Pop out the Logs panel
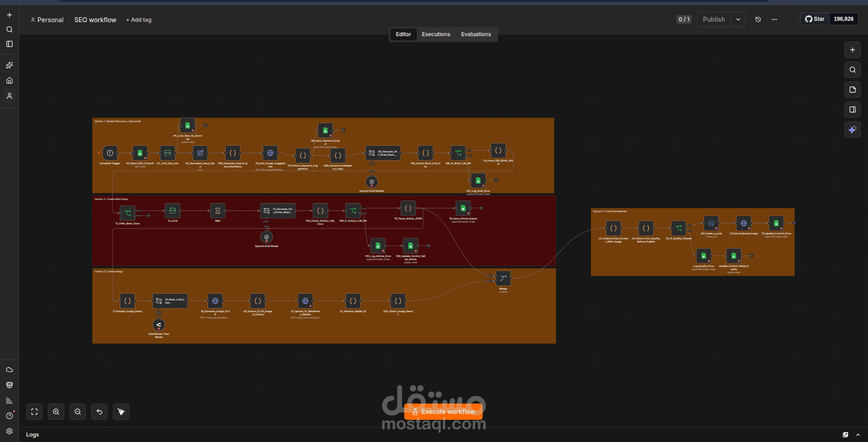Screen dimensions: 868x442 click(x=845, y=435)
